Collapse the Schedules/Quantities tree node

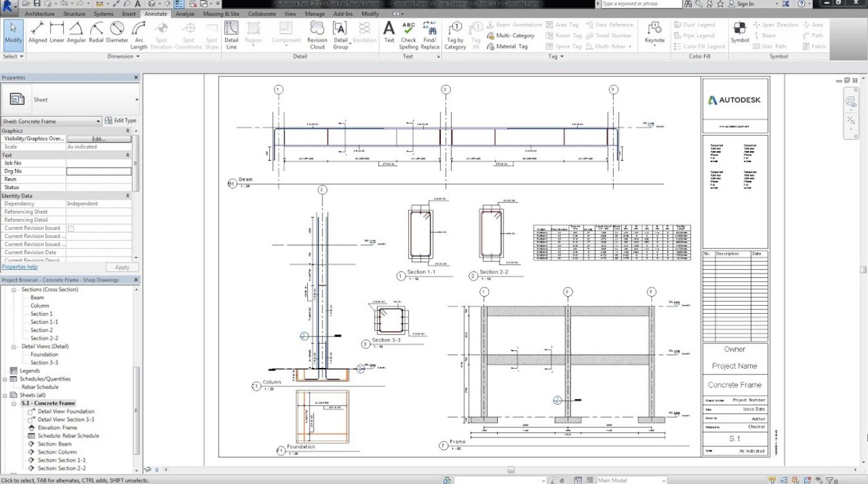tap(6, 379)
